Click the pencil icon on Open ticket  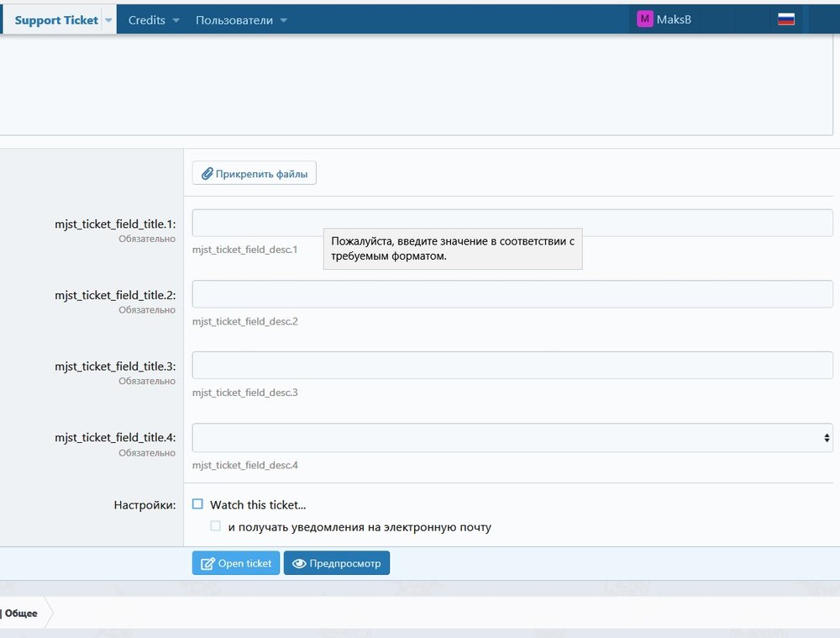207,563
